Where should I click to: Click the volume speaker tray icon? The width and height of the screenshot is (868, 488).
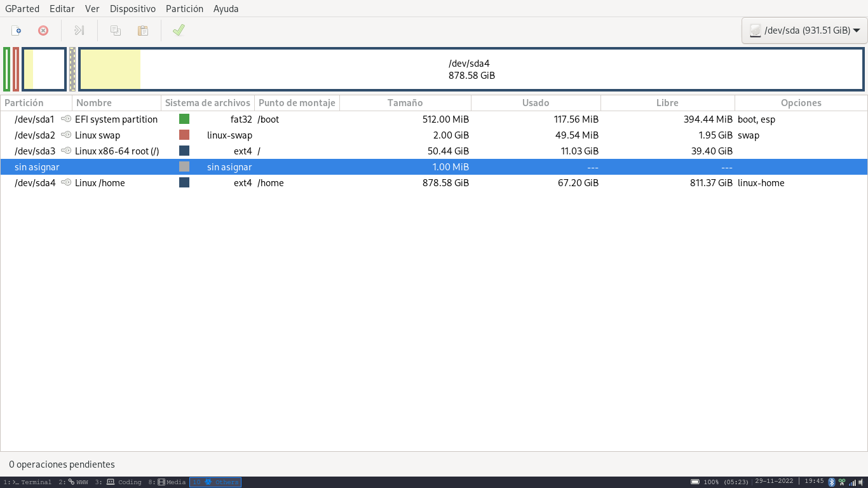[861, 482]
